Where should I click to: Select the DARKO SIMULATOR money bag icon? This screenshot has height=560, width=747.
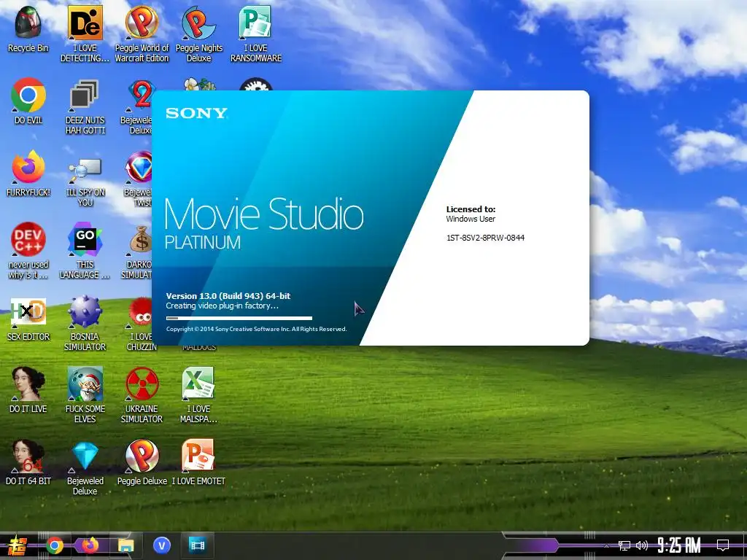[138, 251]
